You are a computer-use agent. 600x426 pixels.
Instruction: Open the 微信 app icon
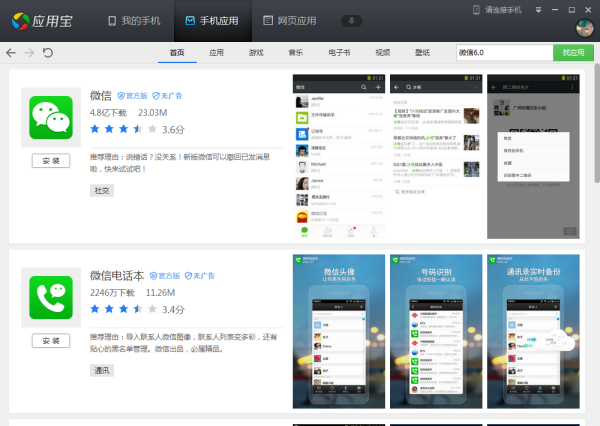coord(51,118)
